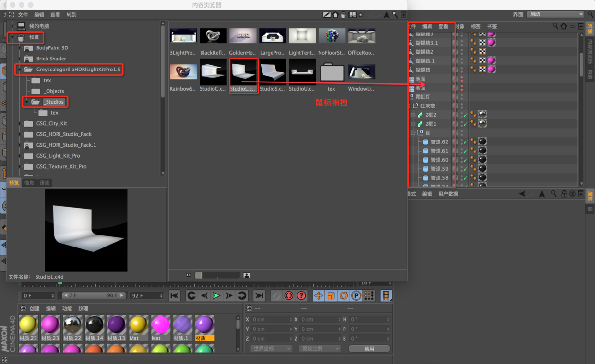Switch to the 信息 tab
This screenshot has width=595, height=364.
pos(29,183)
